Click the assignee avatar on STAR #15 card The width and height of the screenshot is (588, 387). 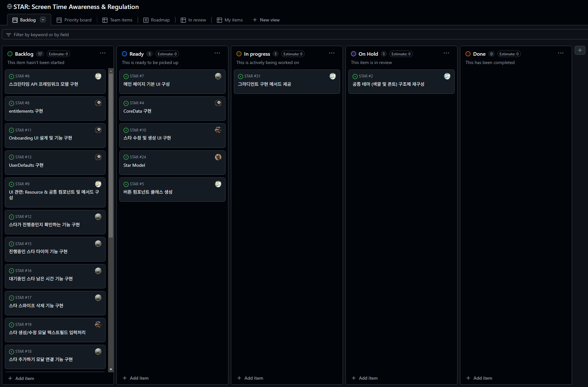click(98, 244)
